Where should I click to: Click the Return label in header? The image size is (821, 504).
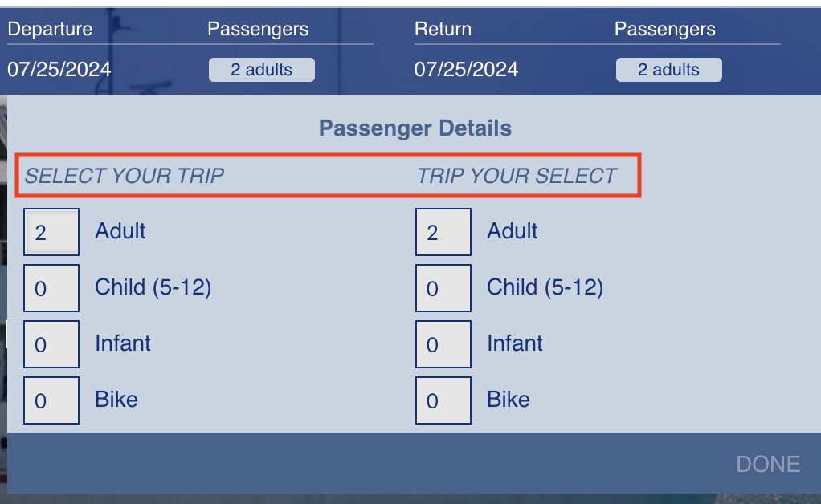(x=442, y=30)
